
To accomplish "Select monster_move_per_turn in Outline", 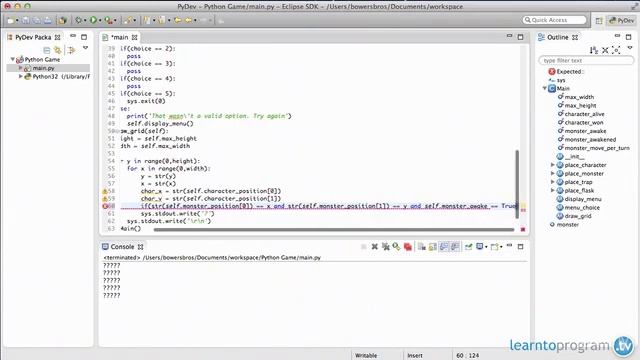I will (x=597, y=148).
